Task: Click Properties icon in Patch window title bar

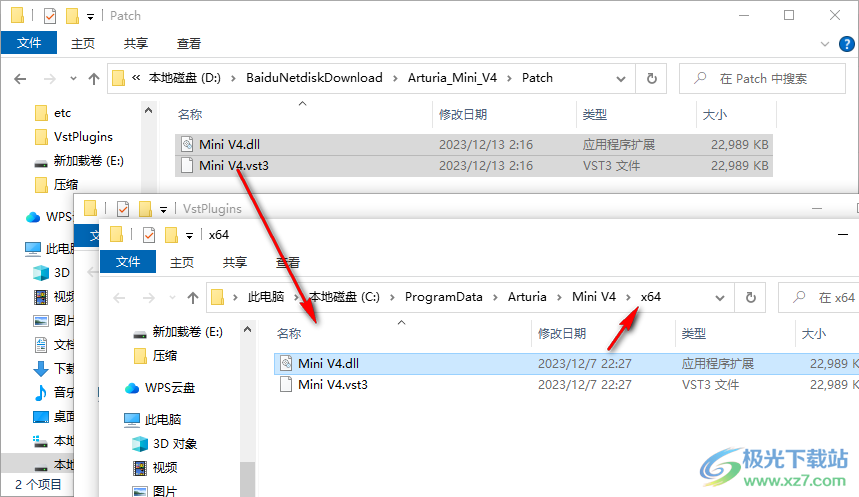Action: [x=48, y=16]
